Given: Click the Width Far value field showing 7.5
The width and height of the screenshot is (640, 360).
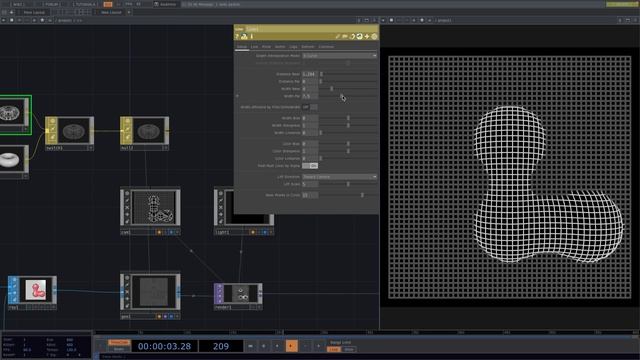Looking at the screenshot, I should pos(310,96).
